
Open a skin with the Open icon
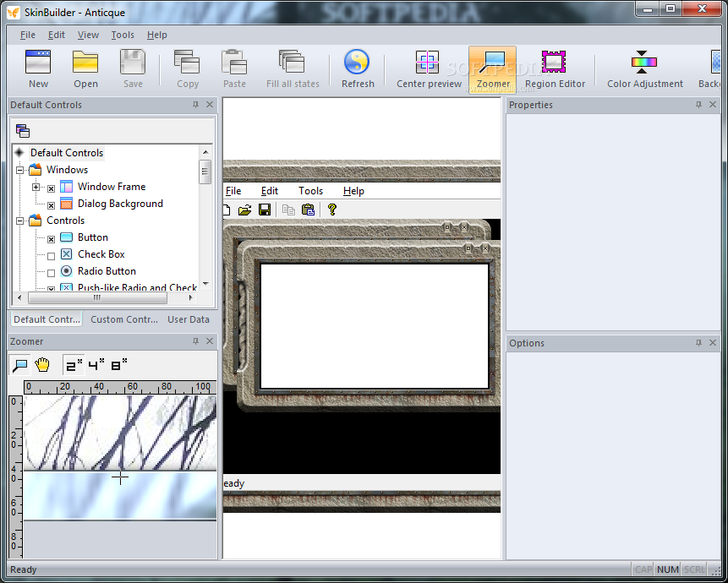point(85,63)
